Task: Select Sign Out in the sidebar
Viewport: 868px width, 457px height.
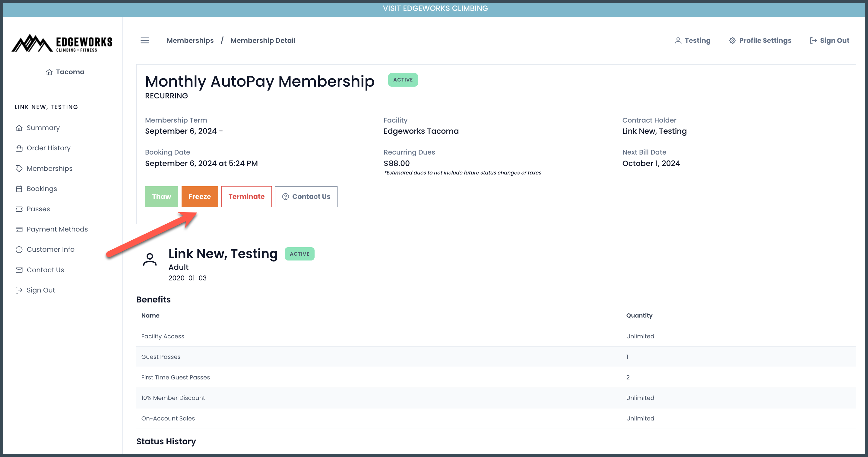Action: click(40, 290)
